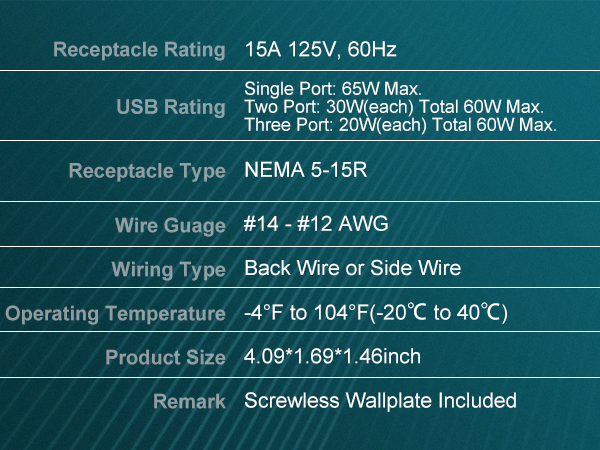This screenshot has height=450, width=600.
Task: Select the NEMA 5-15R value
Action: pos(306,170)
